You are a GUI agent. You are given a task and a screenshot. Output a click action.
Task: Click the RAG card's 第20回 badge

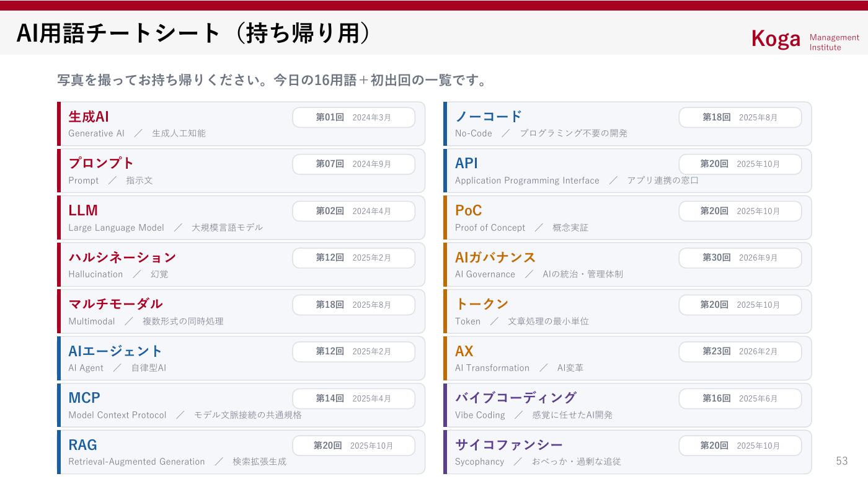(353, 446)
